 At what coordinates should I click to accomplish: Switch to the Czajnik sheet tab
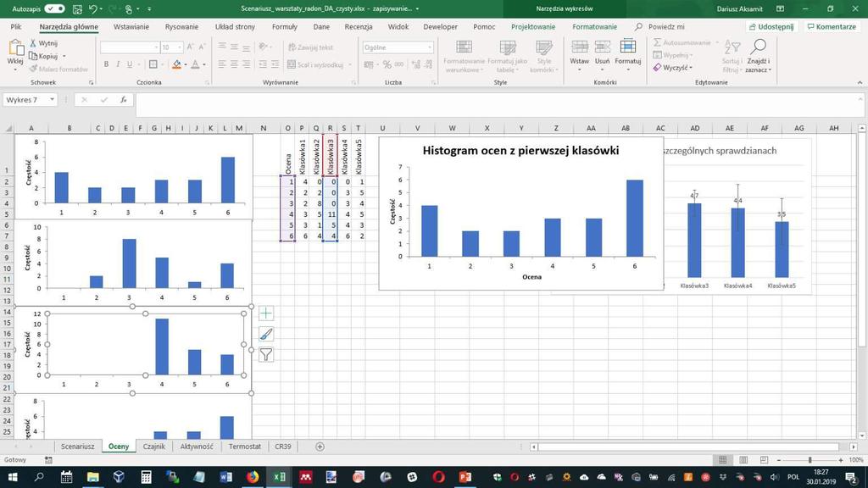pos(154,446)
